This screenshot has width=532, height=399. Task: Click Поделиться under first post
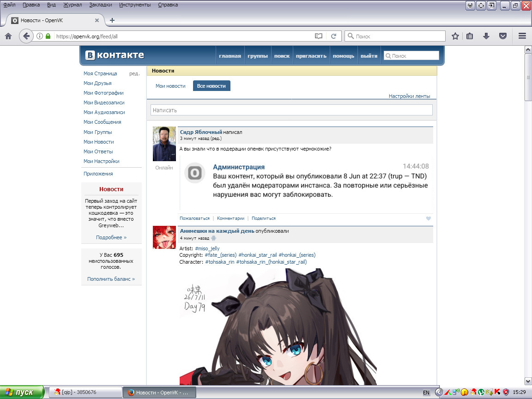(x=264, y=218)
